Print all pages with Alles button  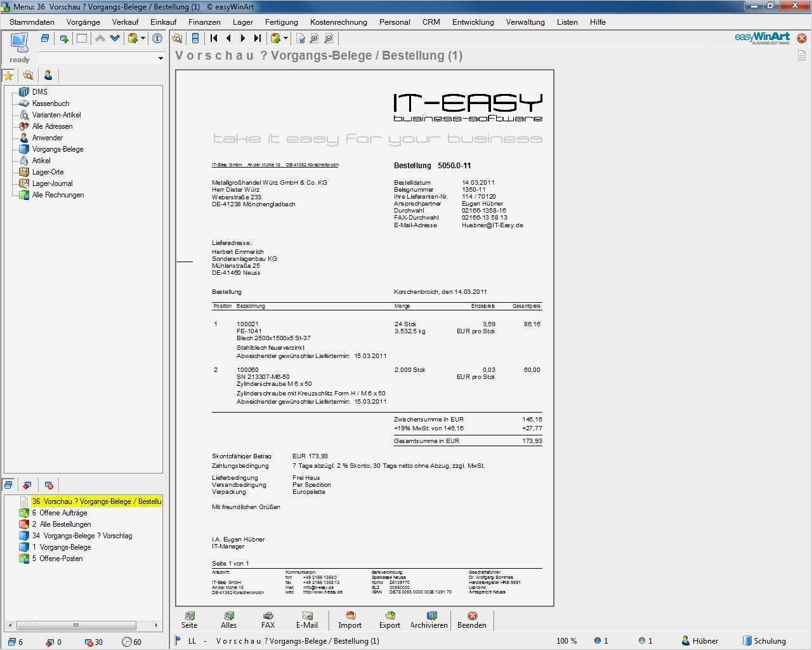(229, 620)
